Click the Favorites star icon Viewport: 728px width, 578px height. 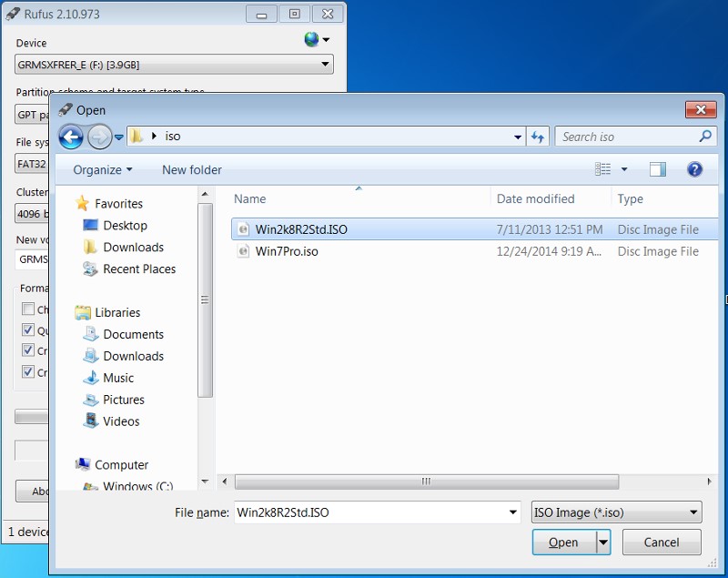[82, 203]
